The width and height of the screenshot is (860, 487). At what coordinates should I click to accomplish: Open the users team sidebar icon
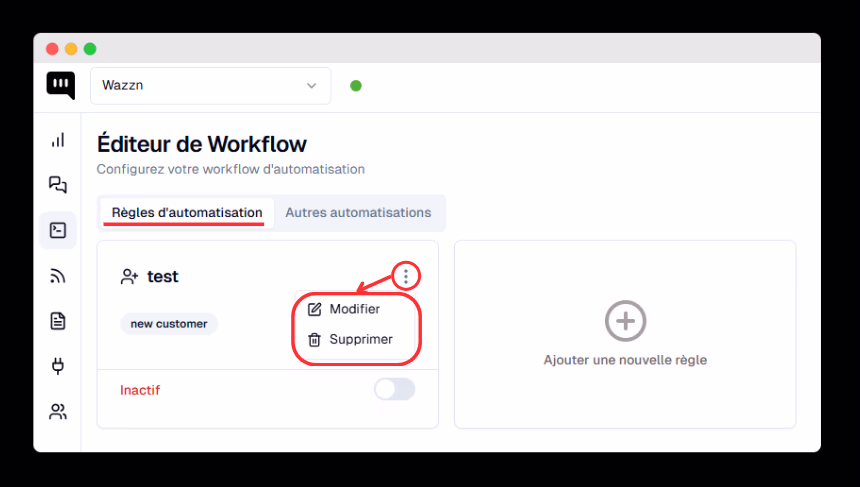click(x=58, y=411)
